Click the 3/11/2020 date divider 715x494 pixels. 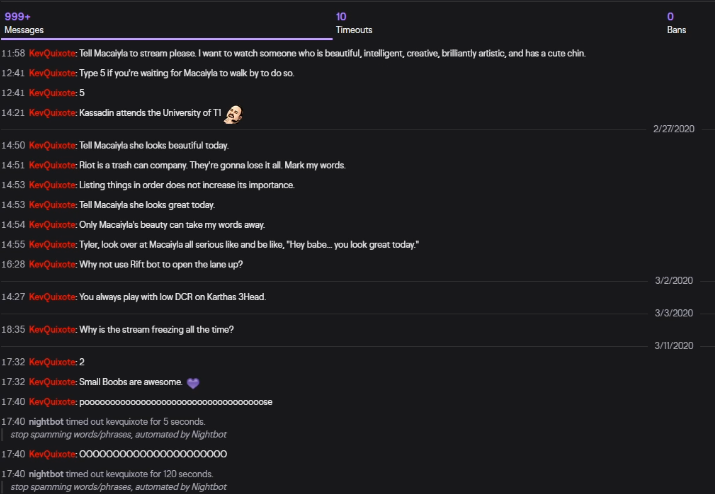coord(674,346)
